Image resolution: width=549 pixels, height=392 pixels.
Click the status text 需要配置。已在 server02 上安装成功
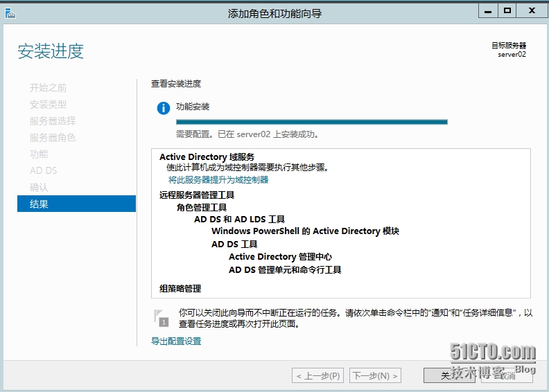click(x=247, y=134)
